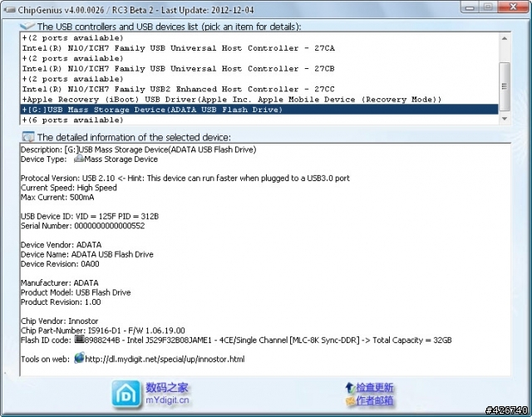
Task: Select USB2 Enhanced Host Controller - 27CC row
Action: (259, 89)
